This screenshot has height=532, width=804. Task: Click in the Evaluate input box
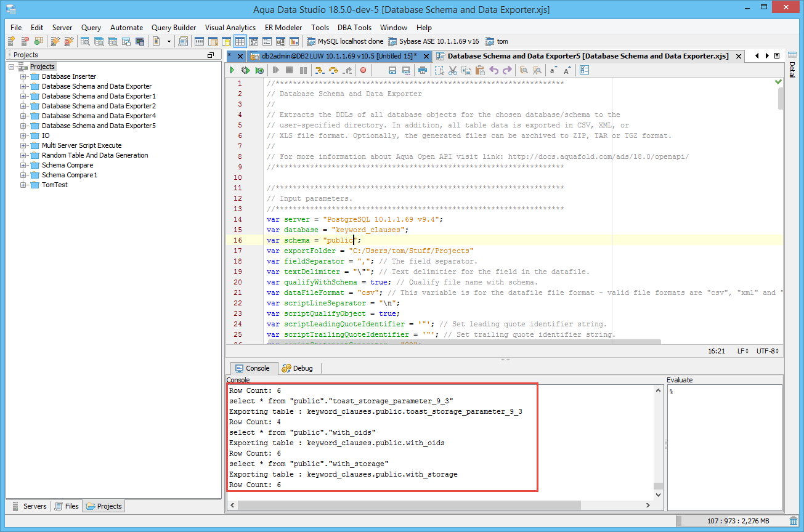[725, 448]
